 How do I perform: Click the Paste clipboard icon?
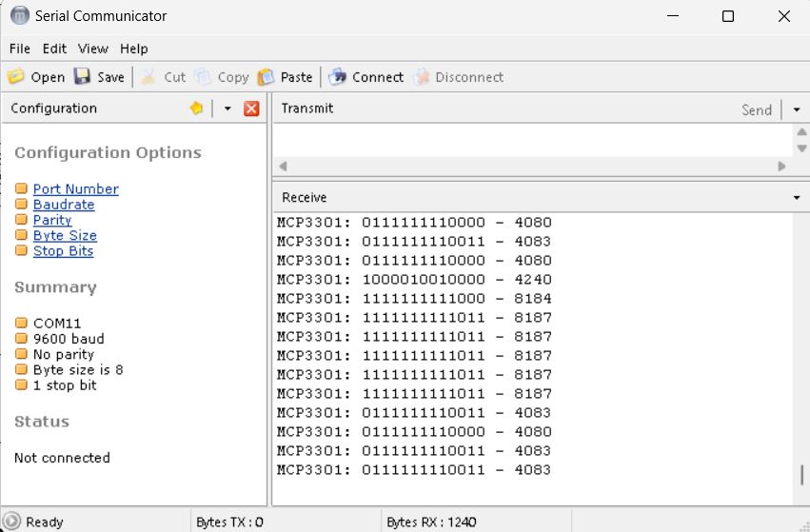[267, 77]
